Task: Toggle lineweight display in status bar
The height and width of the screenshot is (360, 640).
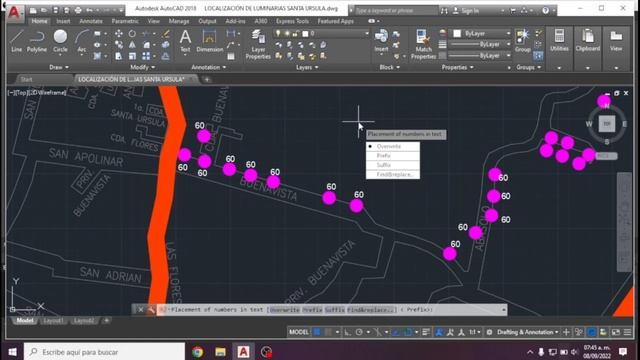Action: point(426,332)
